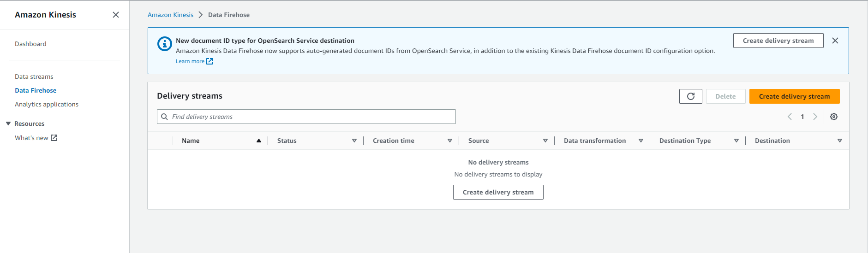
Task: Navigate to Data streams in the sidebar
Action: pos(34,76)
